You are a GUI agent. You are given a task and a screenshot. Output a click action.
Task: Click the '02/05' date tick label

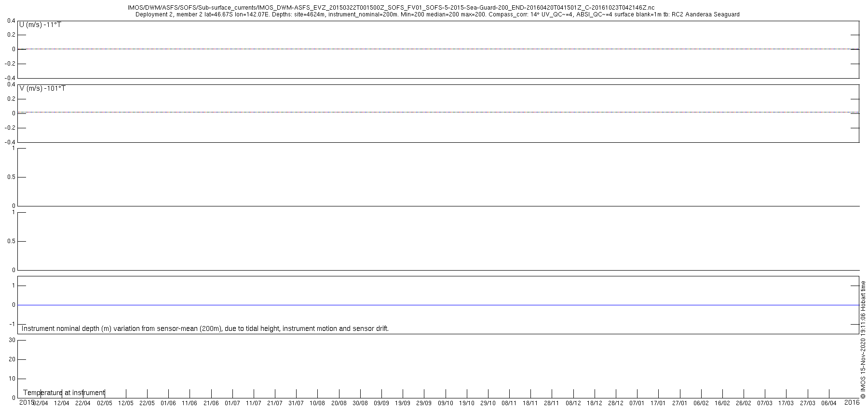tap(105, 403)
